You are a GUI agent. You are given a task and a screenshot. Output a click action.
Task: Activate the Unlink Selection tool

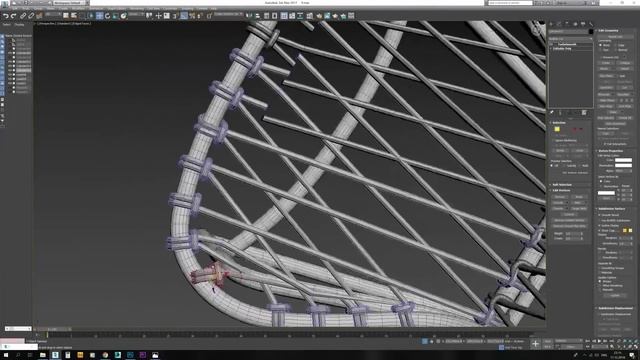(x=31, y=16)
